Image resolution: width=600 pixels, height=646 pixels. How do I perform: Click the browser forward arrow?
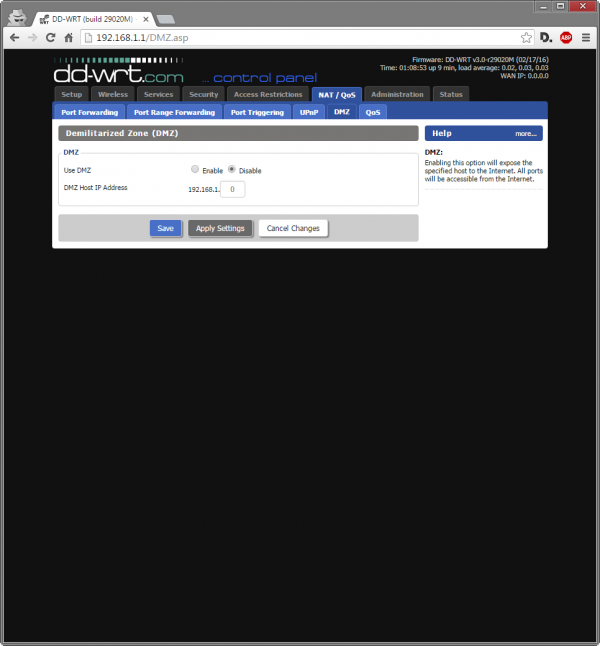(x=32, y=37)
